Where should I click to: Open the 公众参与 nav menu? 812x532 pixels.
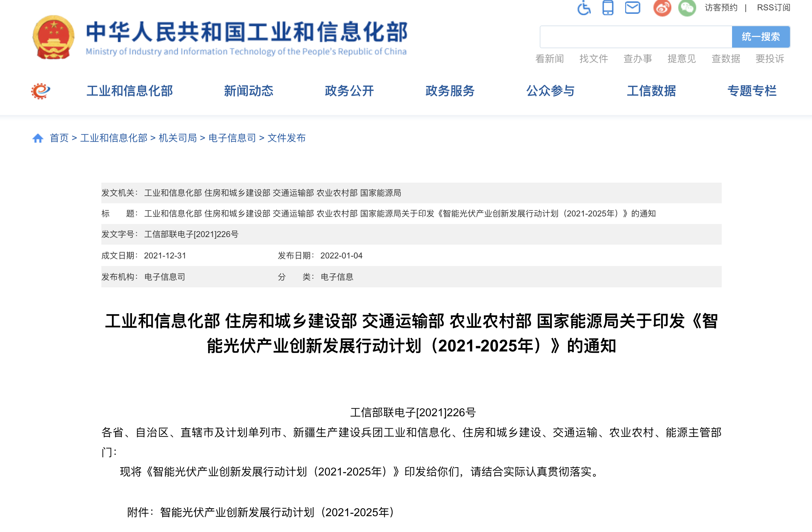(x=550, y=91)
